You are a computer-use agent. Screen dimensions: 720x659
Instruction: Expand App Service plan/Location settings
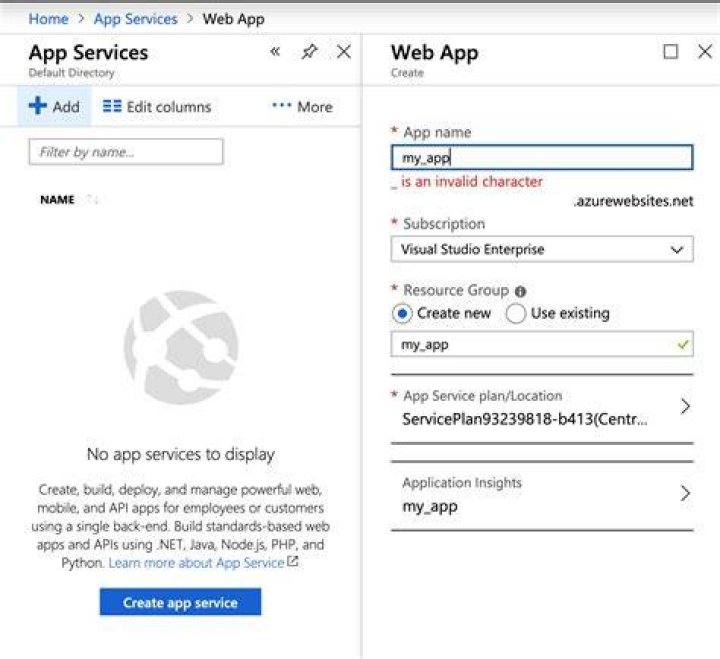(x=542, y=408)
